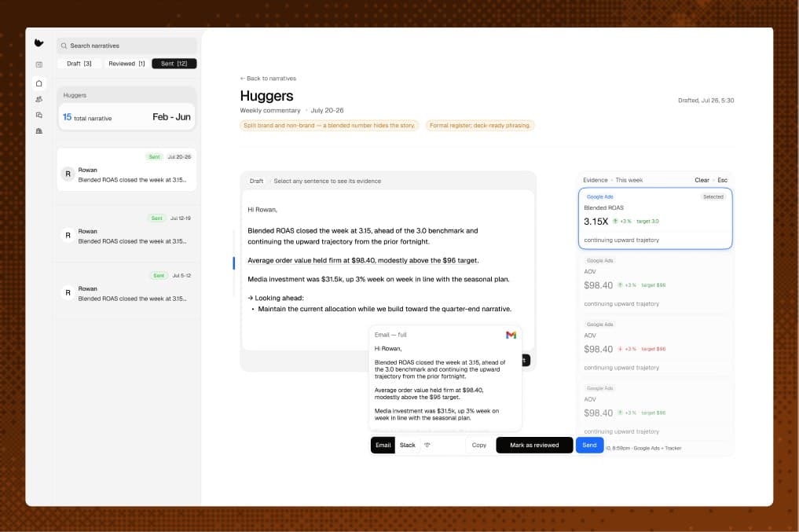The width and height of the screenshot is (799, 532).
Task: Click the 'target 3.0' label on the ROAS card
Action: tap(647, 221)
